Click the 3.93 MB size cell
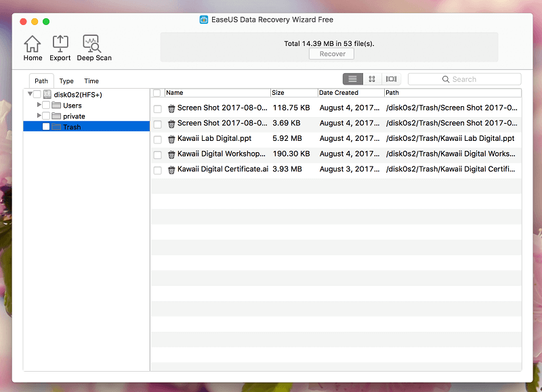The image size is (542, 392). (x=287, y=169)
